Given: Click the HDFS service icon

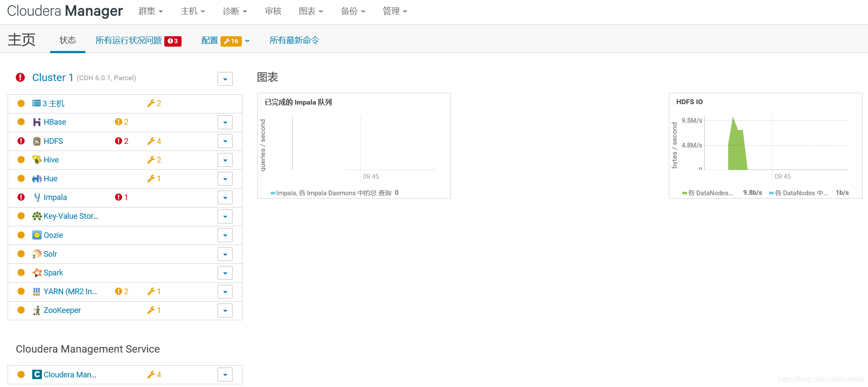Looking at the screenshot, I should point(37,141).
